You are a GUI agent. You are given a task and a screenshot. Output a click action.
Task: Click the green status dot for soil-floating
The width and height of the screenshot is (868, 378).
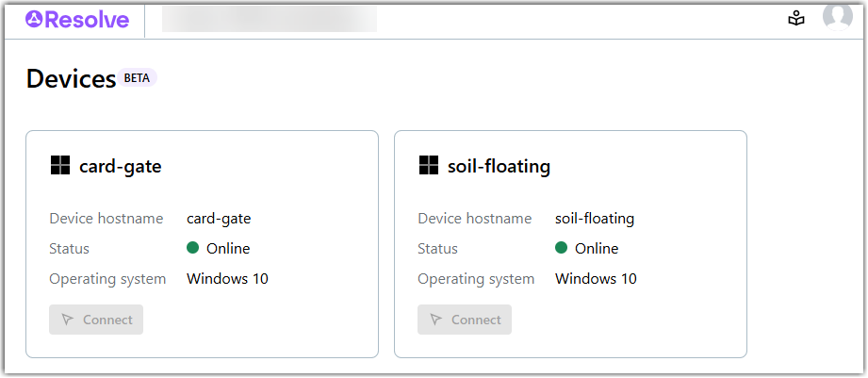pyautogui.click(x=562, y=249)
